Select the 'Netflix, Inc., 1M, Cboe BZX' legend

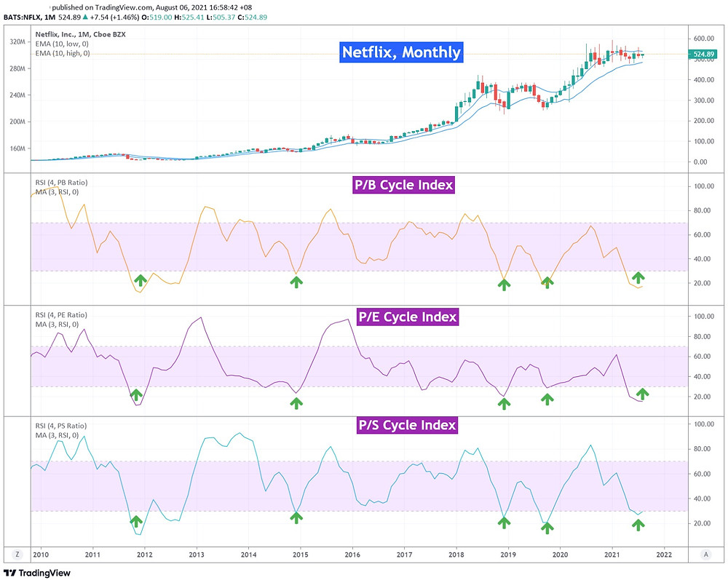point(80,34)
